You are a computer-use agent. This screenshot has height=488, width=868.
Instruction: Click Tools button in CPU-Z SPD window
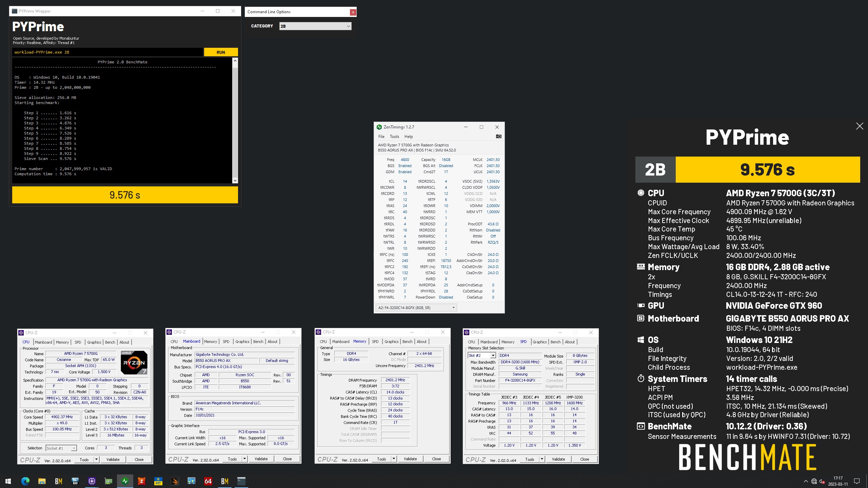(x=530, y=459)
